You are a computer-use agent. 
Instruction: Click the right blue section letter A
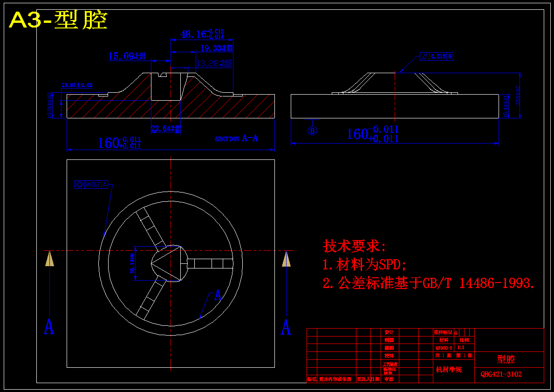[x=286, y=327]
